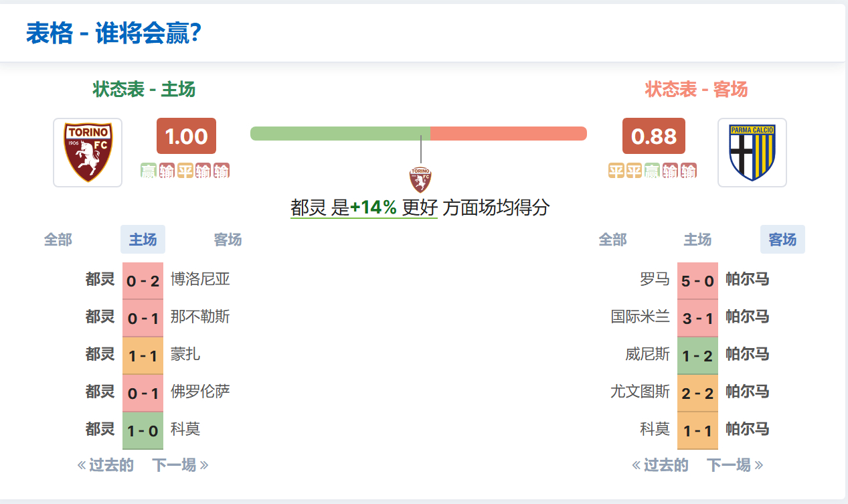
Task: Click Parma's last form badge 输
Action: (688, 171)
